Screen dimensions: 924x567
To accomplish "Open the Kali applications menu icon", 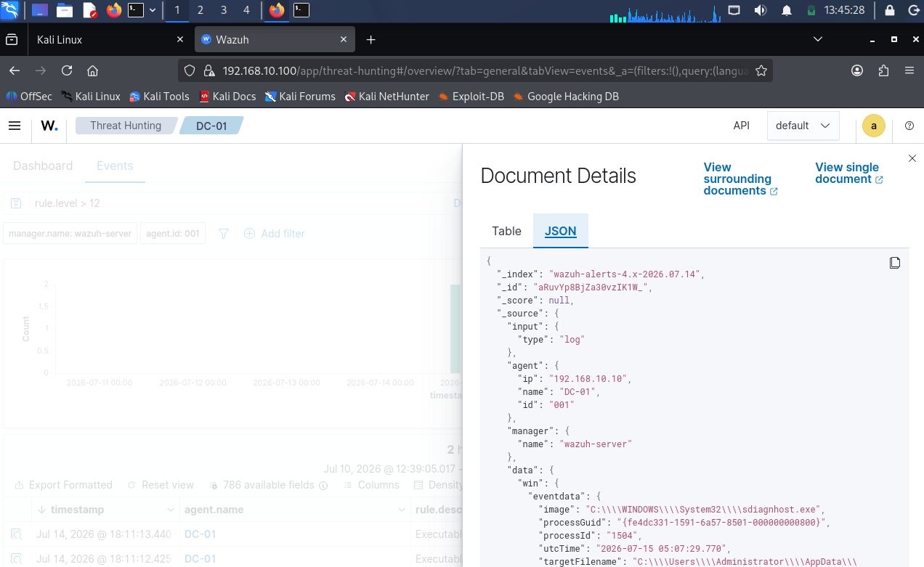I will [x=10, y=10].
